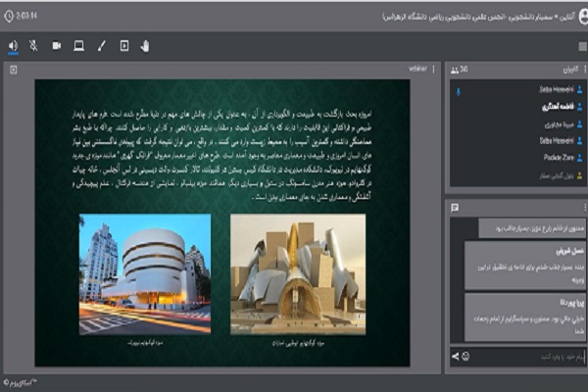
Task: Click the slide's Persian paragraph text
Action: tap(222, 155)
